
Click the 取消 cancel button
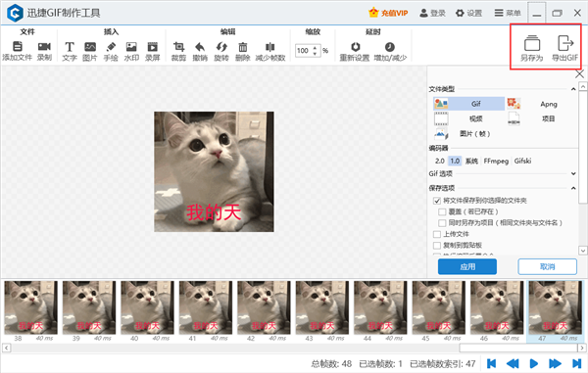coord(547,266)
